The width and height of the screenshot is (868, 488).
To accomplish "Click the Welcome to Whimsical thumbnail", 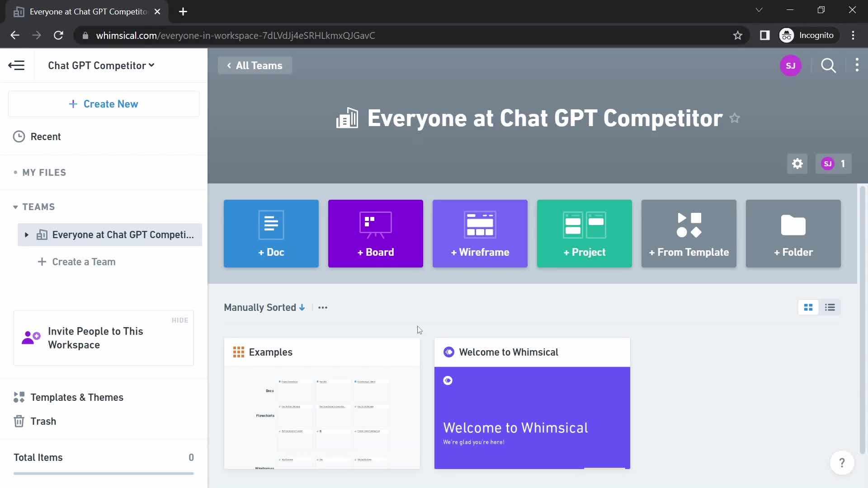I will coord(532,403).
